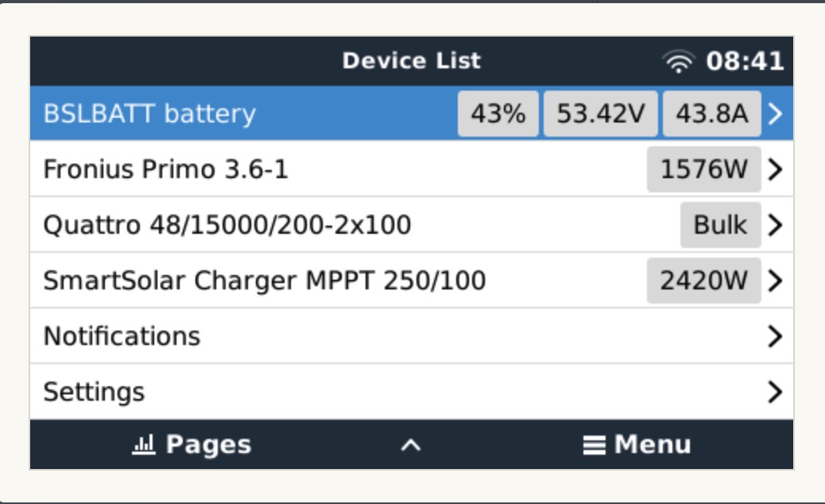This screenshot has height=504, width=825.
Task: Expand Quattro 48/15000 row chevron
Action: tap(776, 225)
